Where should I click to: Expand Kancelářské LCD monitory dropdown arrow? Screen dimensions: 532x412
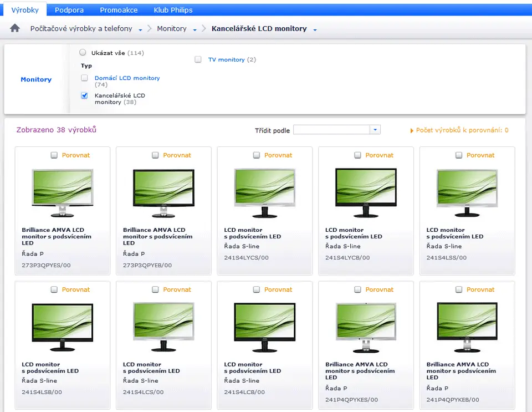coord(315,30)
